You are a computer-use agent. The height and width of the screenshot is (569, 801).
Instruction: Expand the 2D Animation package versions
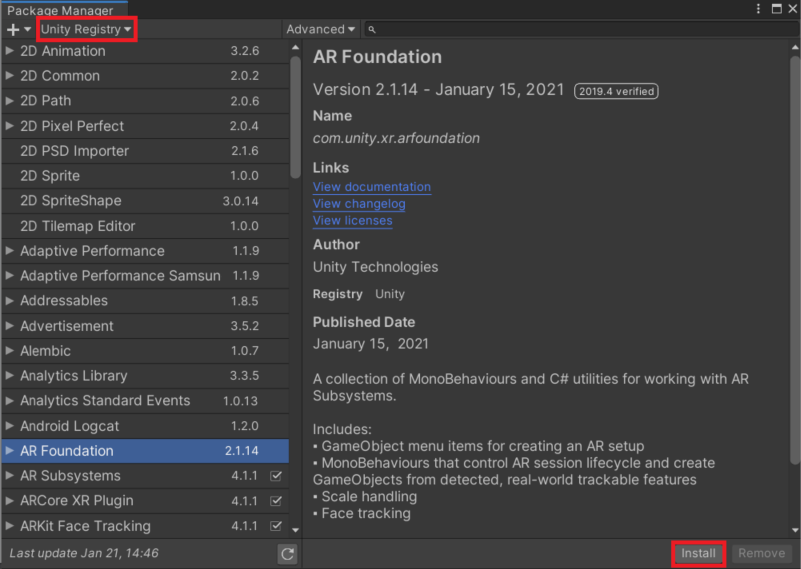click(10, 51)
